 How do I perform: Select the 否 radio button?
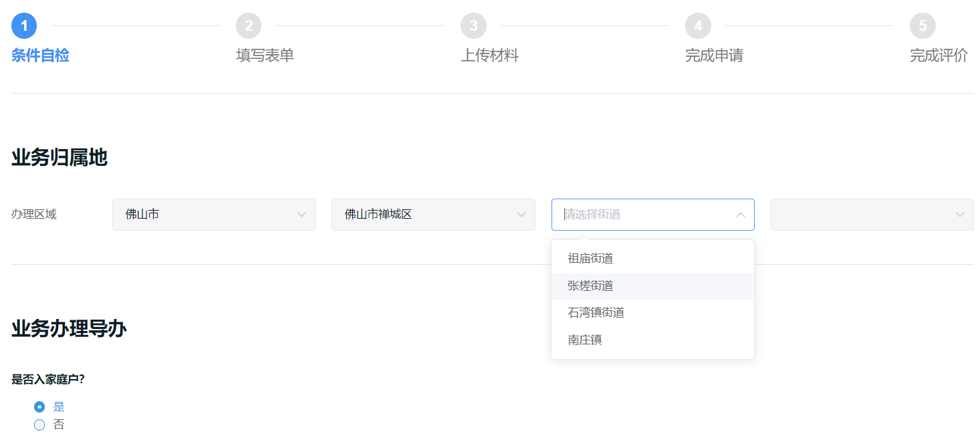pyautogui.click(x=39, y=425)
